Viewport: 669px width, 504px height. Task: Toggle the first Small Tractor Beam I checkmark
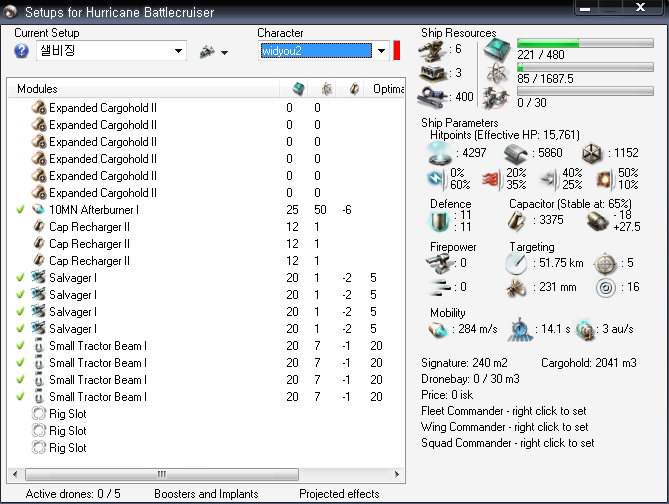[20, 345]
